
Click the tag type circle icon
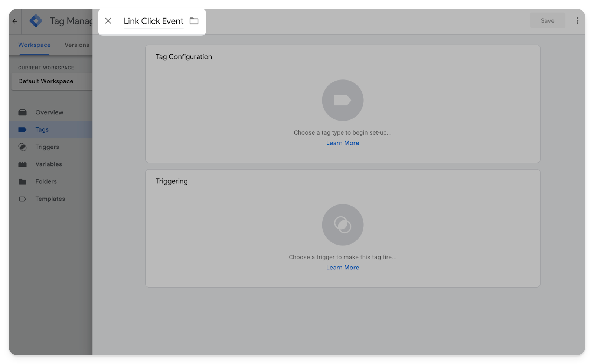pyautogui.click(x=342, y=100)
